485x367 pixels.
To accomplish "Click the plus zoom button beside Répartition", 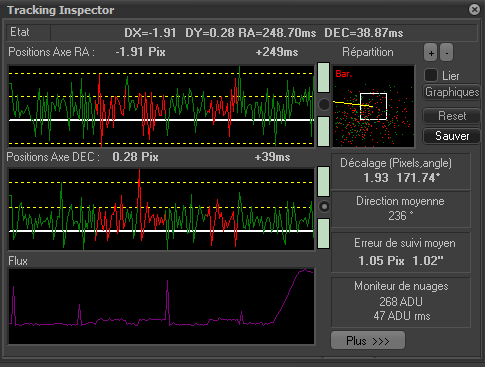I will tap(431, 53).
